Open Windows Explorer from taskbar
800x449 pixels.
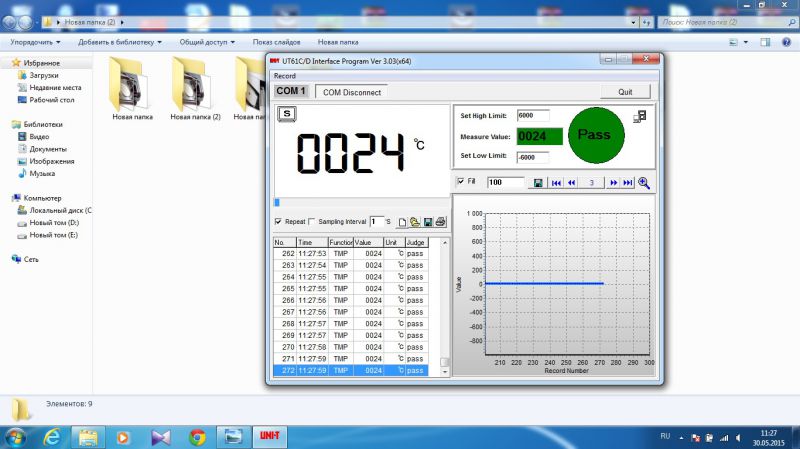pos(88,437)
